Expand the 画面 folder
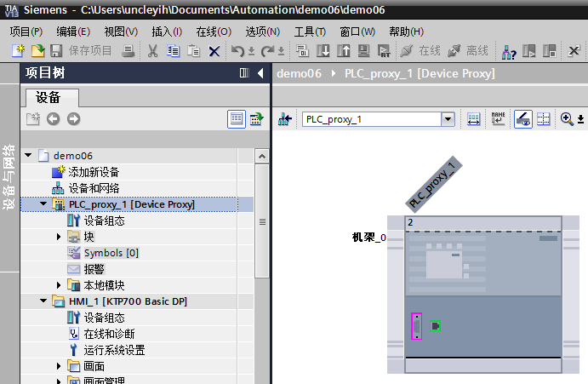Viewport: 588px width, 384px height. pyautogui.click(x=59, y=366)
